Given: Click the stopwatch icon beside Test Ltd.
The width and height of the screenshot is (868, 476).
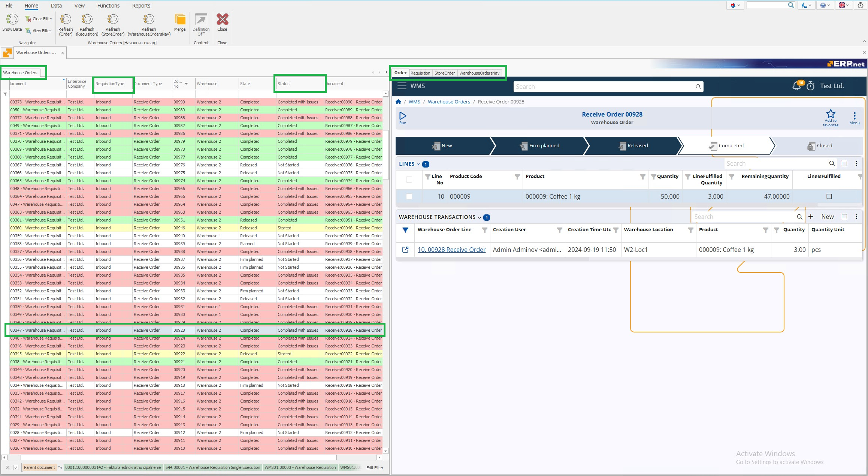Looking at the screenshot, I should click(x=811, y=86).
